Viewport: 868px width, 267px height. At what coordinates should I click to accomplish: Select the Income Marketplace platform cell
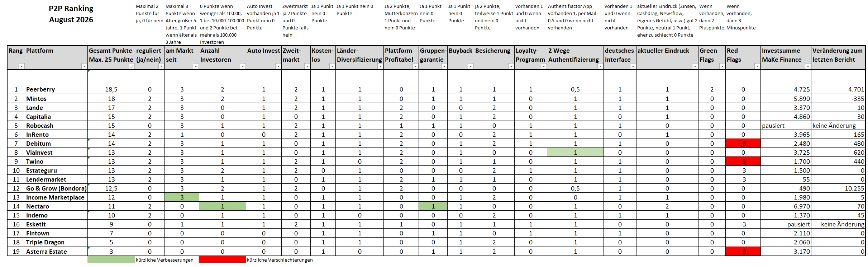click(x=56, y=197)
